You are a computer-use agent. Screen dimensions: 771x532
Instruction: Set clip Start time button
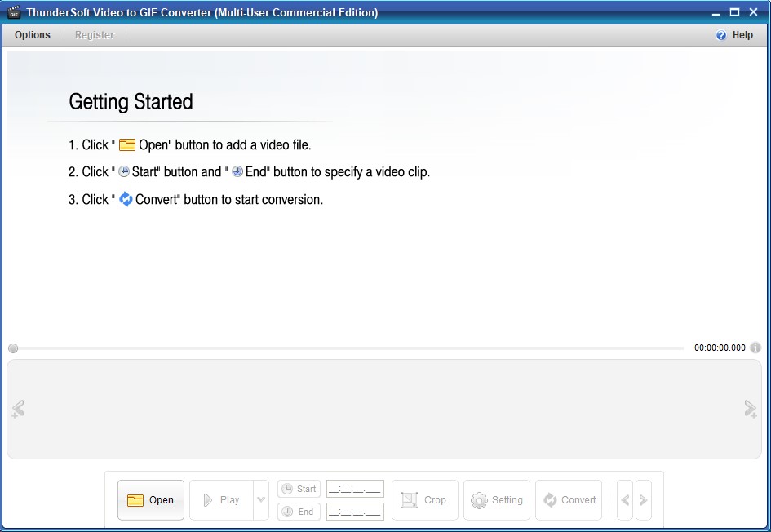(x=299, y=489)
